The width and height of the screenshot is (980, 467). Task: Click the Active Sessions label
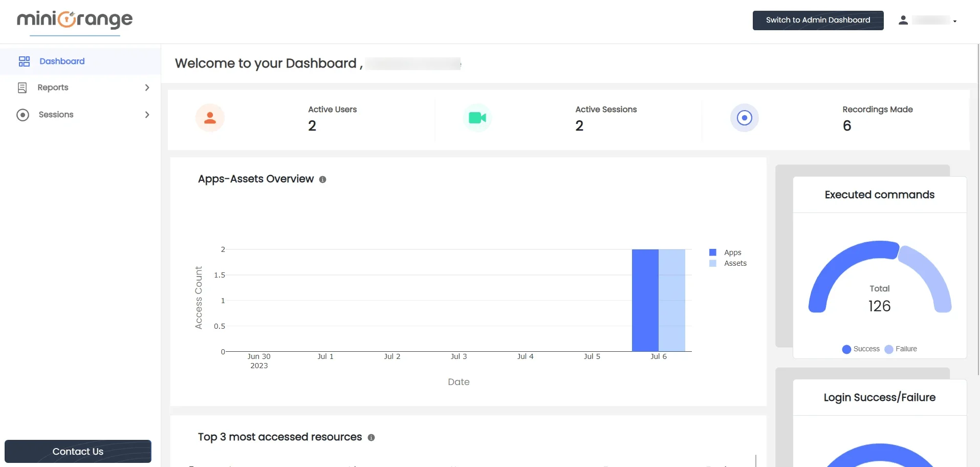point(606,110)
